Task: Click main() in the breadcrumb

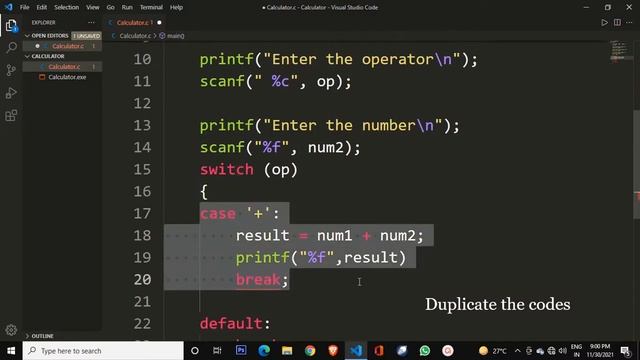Action: pyautogui.click(x=175, y=36)
